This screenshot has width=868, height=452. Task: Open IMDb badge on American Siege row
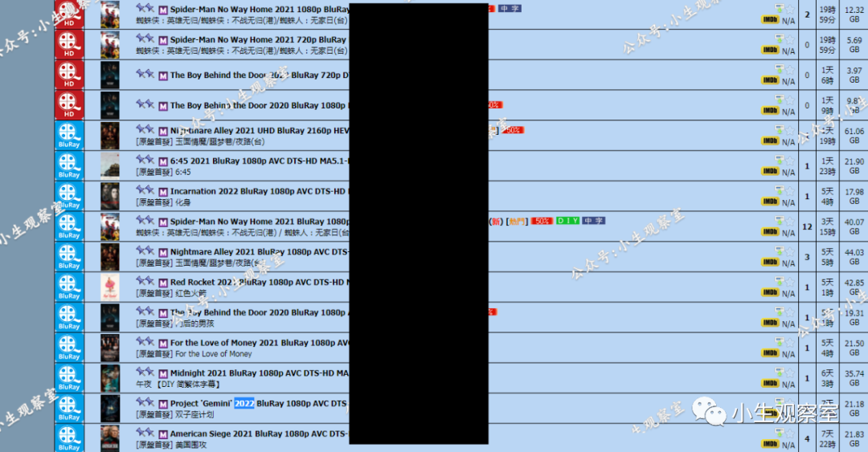[x=770, y=444]
